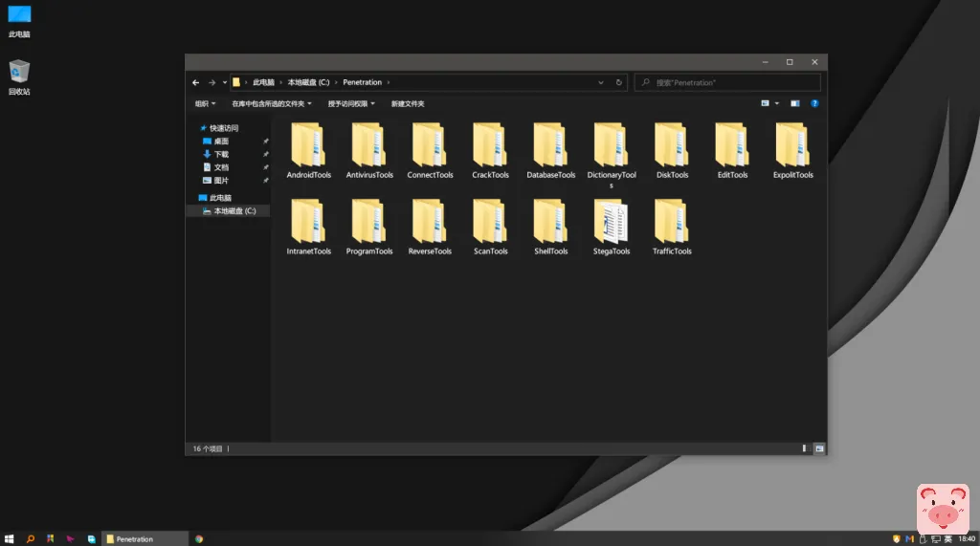
Task: Click the back navigation arrow
Action: (x=196, y=83)
